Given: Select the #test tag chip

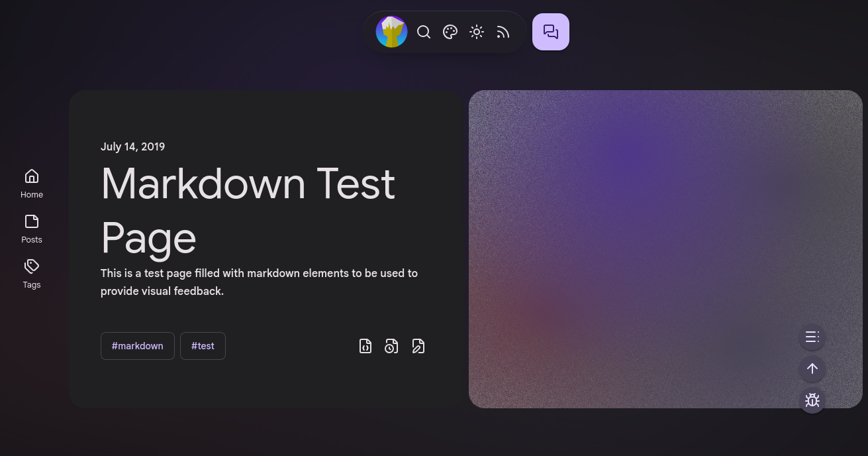Looking at the screenshot, I should (x=203, y=346).
